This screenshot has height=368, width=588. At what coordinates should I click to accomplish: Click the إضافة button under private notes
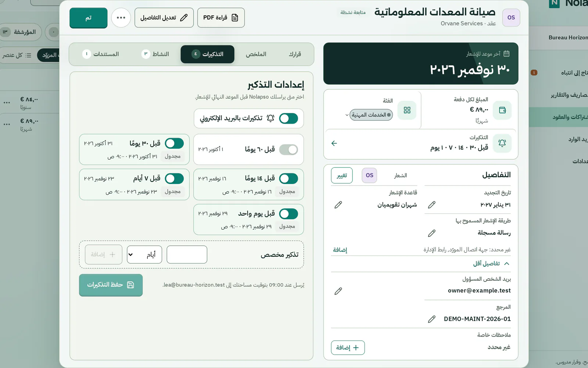348,347
